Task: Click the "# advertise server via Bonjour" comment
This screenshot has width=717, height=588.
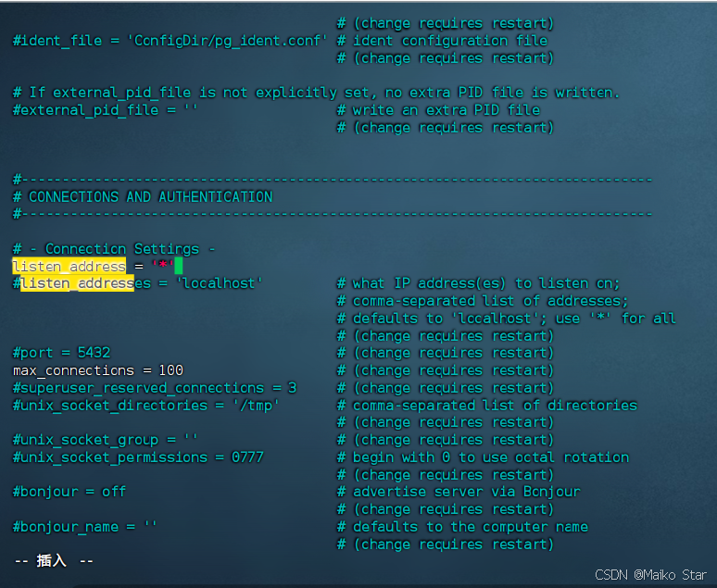Action: click(x=459, y=492)
